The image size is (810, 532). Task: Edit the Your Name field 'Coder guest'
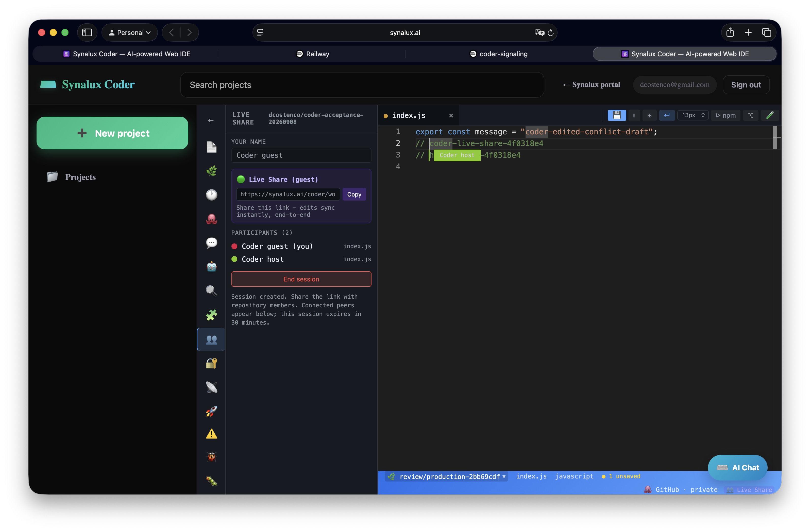[301, 155]
